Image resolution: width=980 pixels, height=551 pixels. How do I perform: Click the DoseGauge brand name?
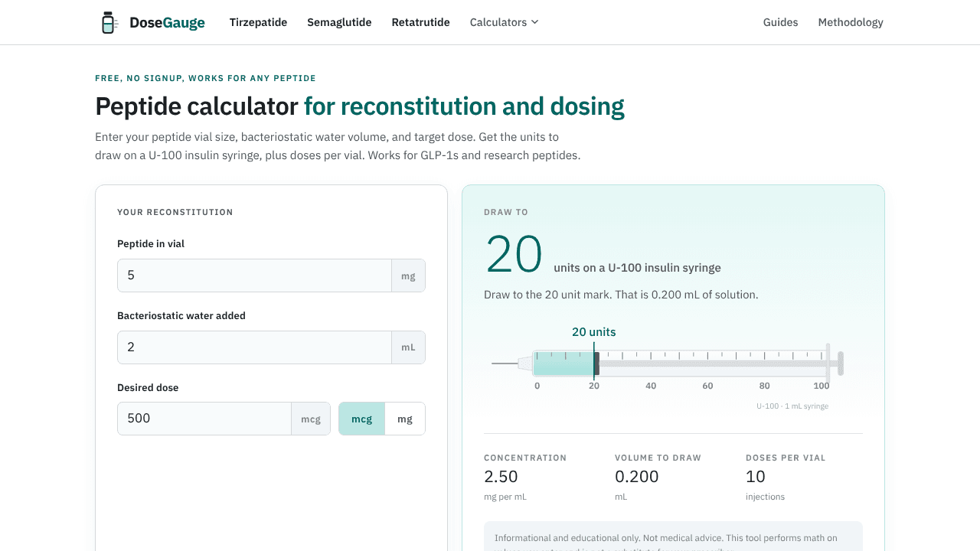167,22
